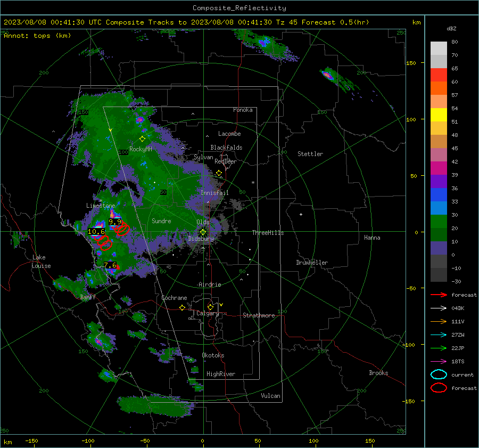Click the yellow radar marker at Olds
The width and height of the screenshot is (479, 448).
pyautogui.click(x=203, y=232)
